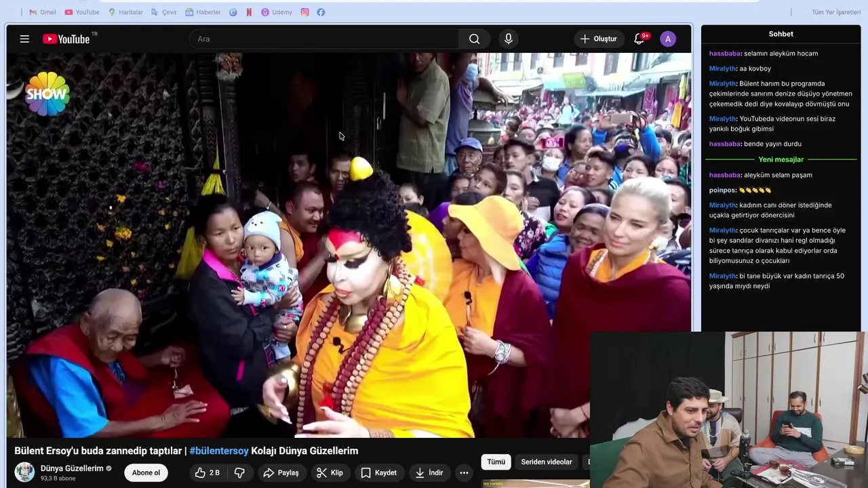Dislike the video with thumbs down
The height and width of the screenshot is (488, 868).
coord(239,473)
